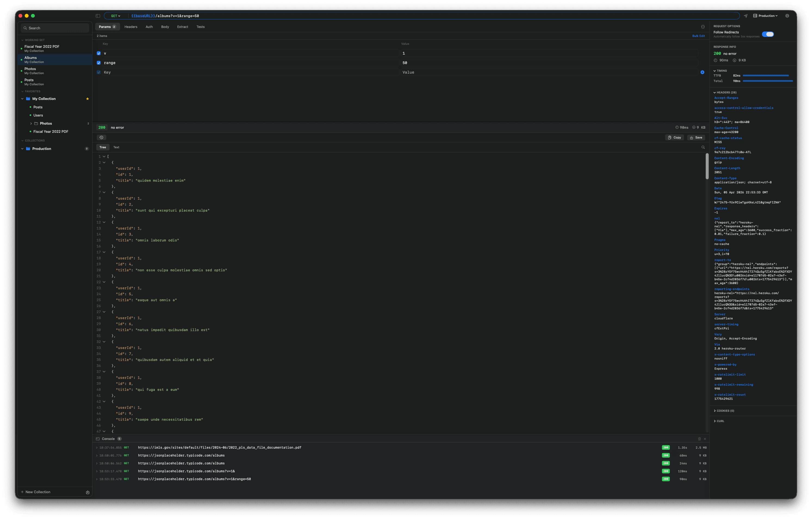Viewport: 812px width, 519px height.
Task: Switch to the Auth tab
Action: click(x=149, y=27)
